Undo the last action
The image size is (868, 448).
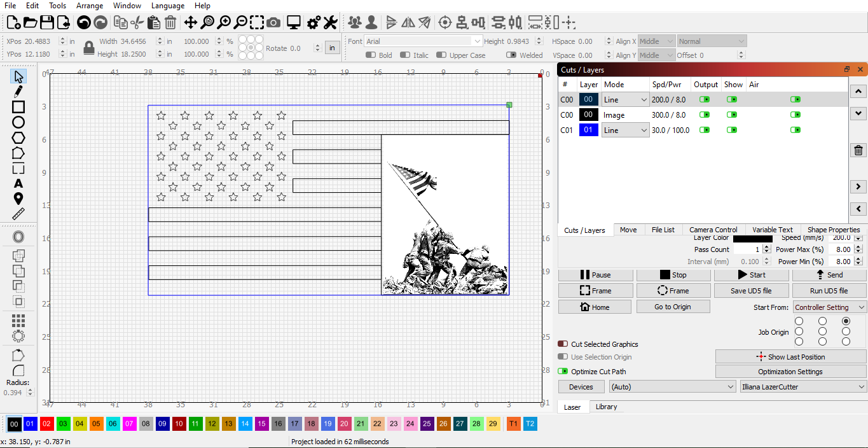[83, 23]
